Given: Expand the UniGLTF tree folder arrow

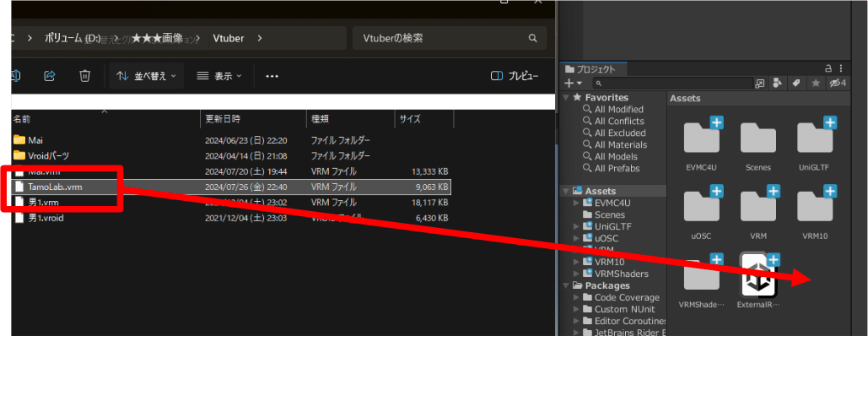Looking at the screenshot, I should (577, 226).
